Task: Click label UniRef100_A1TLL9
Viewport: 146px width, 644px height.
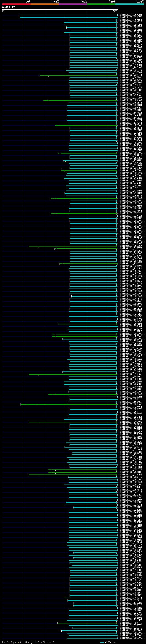Action: pos(131,314)
